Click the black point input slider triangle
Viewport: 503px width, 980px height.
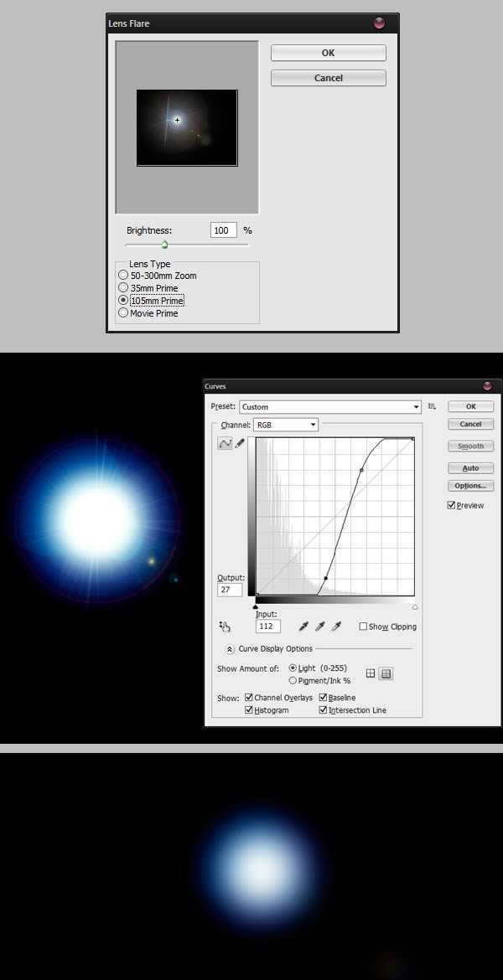tap(255, 606)
